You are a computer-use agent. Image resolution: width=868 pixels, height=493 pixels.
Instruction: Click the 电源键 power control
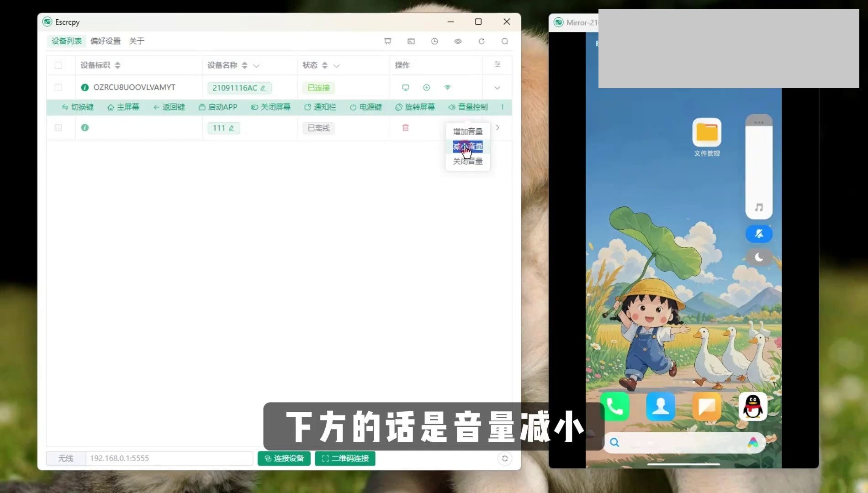pyautogui.click(x=366, y=107)
